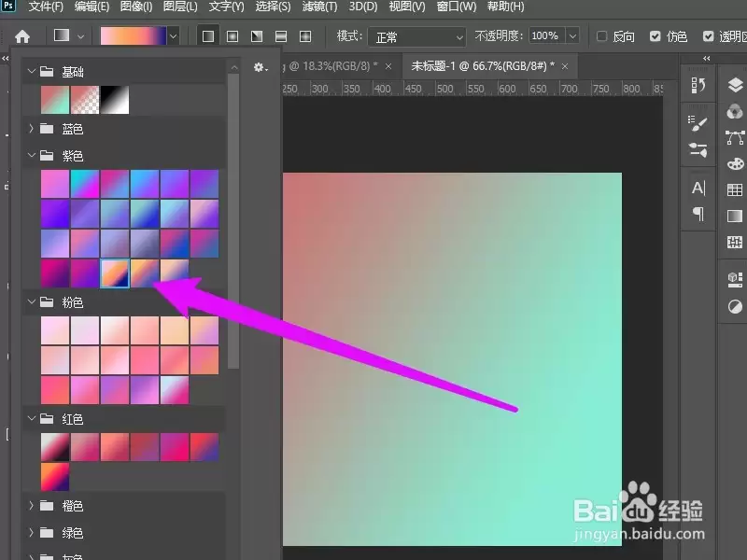Pick the highlighted orange-to-navy purple gradient
The width and height of the screenshot is (747, 560).
pos(115,273)
